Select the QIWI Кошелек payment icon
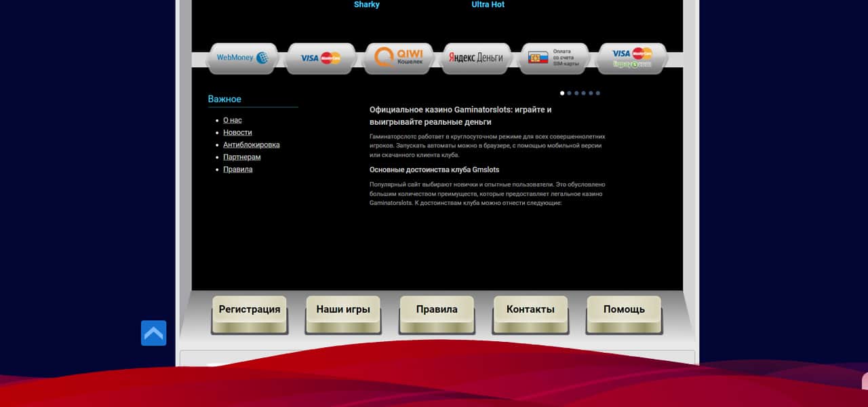This screenshot has height=407, width=868. [399, 58]
